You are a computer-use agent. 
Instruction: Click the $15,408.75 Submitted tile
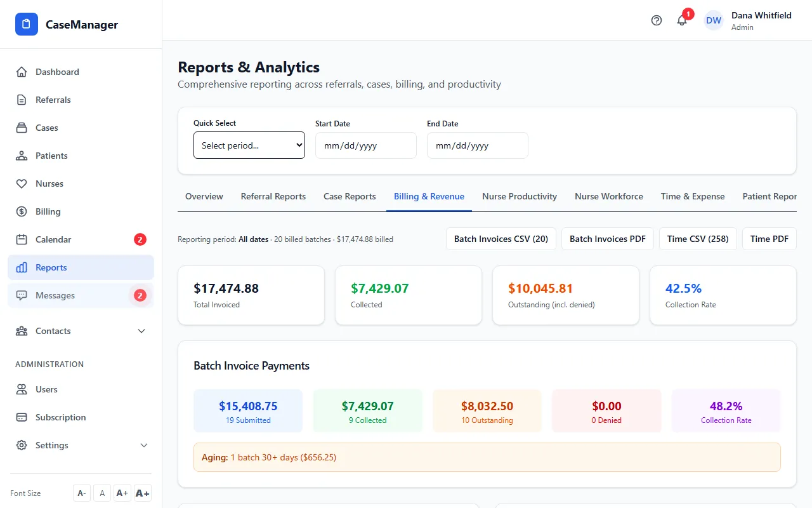[x=248, y=411]
